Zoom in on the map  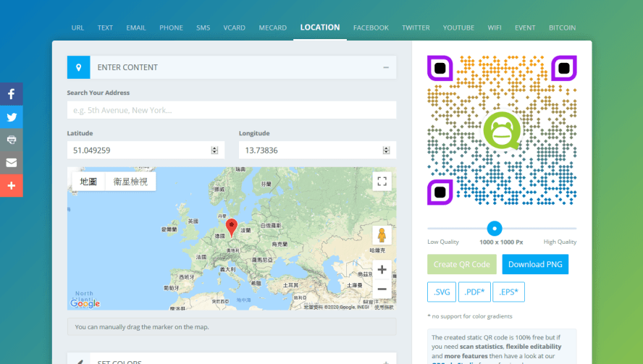[382, 270]
